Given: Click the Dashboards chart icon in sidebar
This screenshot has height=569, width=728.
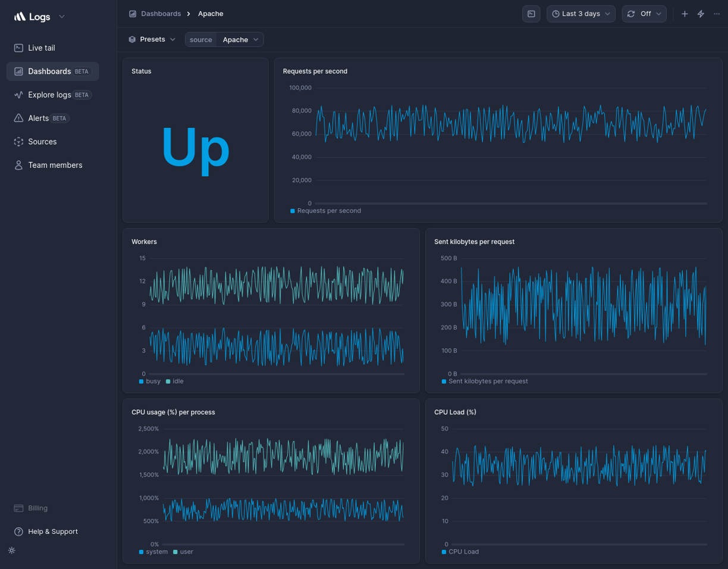Looking at the screenshot, I should click(x=18, y=71).
